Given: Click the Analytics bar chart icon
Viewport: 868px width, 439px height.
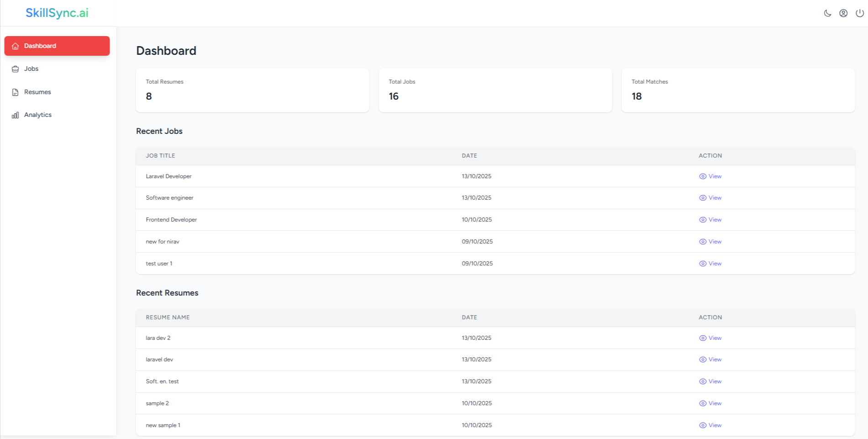Looking at the screenshot, I should [16, 115].
